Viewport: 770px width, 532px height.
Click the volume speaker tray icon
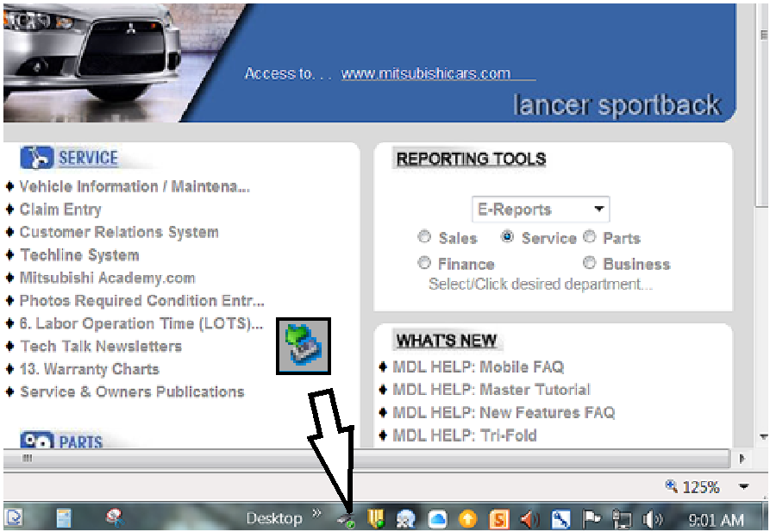[x=652, y=518]
